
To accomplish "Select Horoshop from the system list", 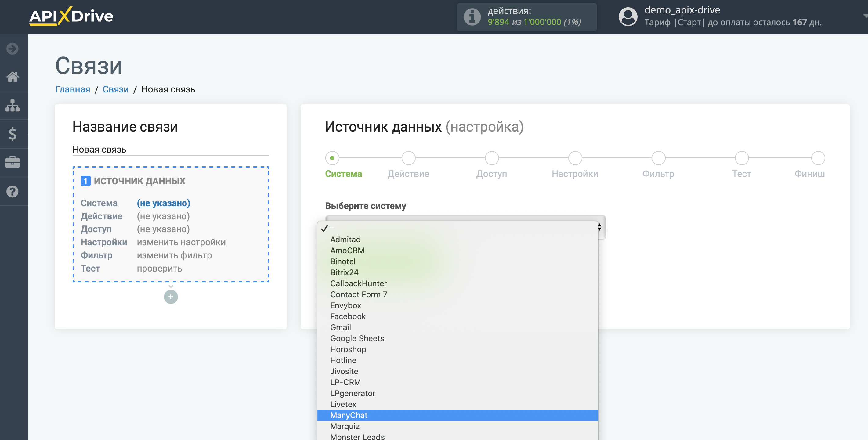I will pos(458,349).
